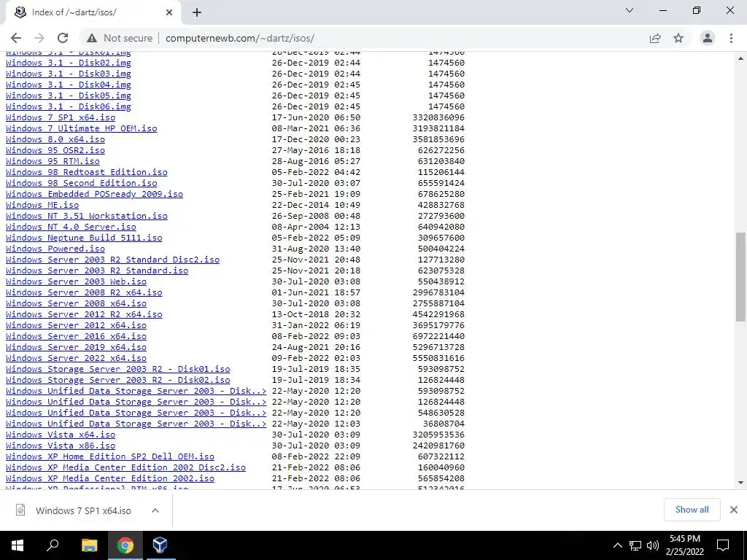The image size is (747, 560).
Task: Show hidden system tray icons
Action: 617,545
